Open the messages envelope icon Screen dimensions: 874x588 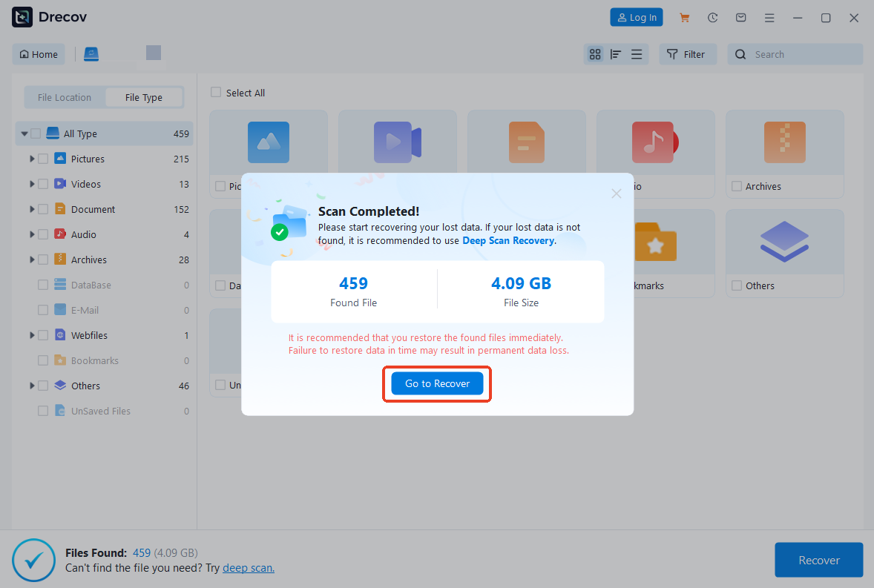pos(740,17)
